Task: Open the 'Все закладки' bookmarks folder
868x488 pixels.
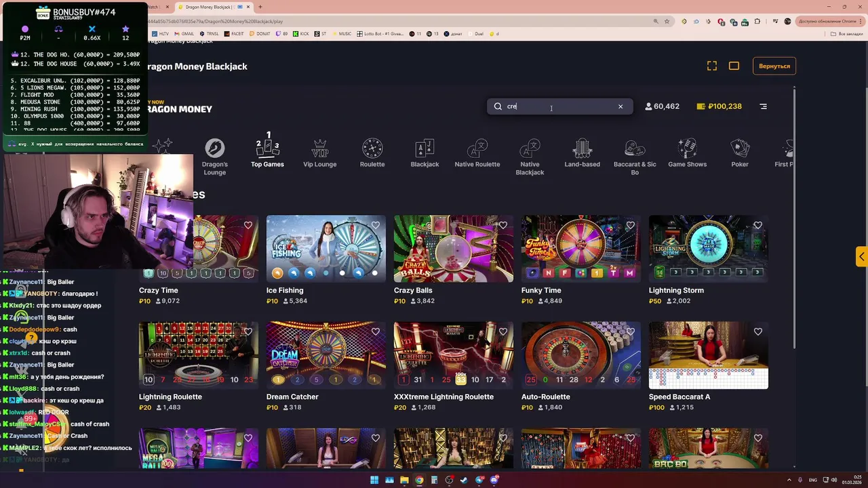Action: (848, 33)
